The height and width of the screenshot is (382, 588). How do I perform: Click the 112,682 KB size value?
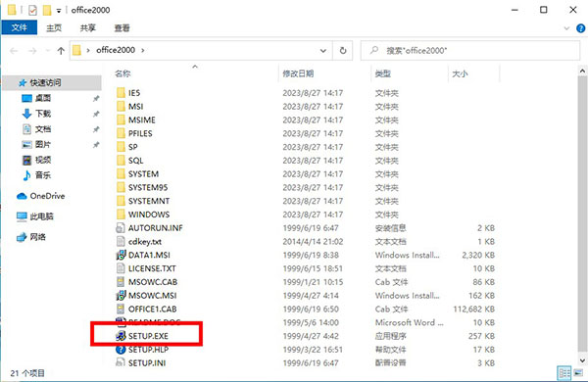(474, 309)
